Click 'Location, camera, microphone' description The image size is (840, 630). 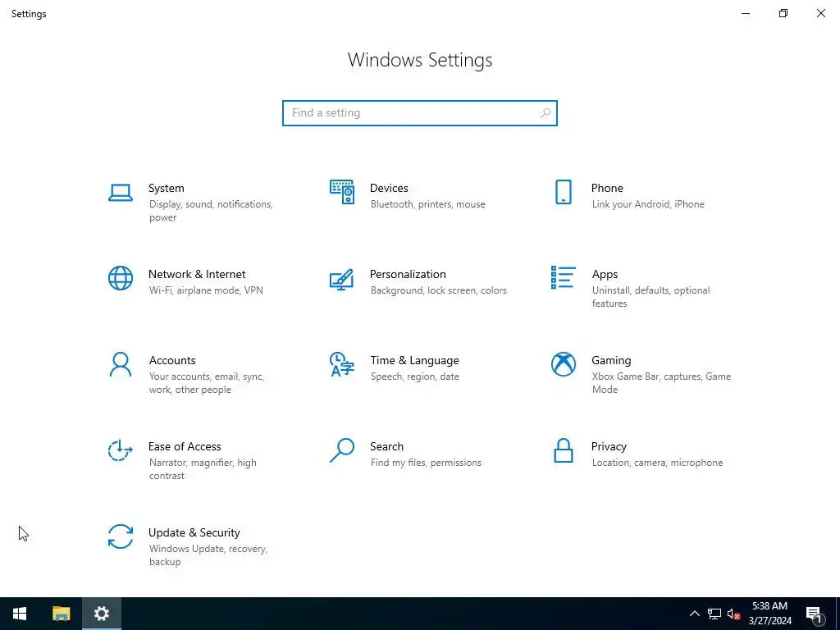pos(657,463)
